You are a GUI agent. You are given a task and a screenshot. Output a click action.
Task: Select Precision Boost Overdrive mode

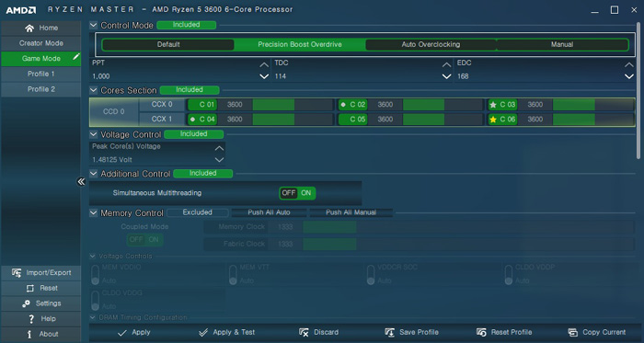point(300,45)
